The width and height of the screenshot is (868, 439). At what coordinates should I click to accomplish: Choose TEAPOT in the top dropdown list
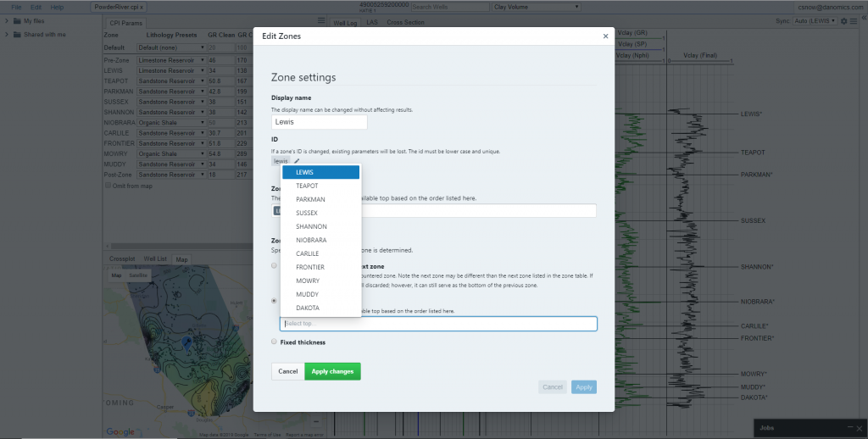click(321, 186)
